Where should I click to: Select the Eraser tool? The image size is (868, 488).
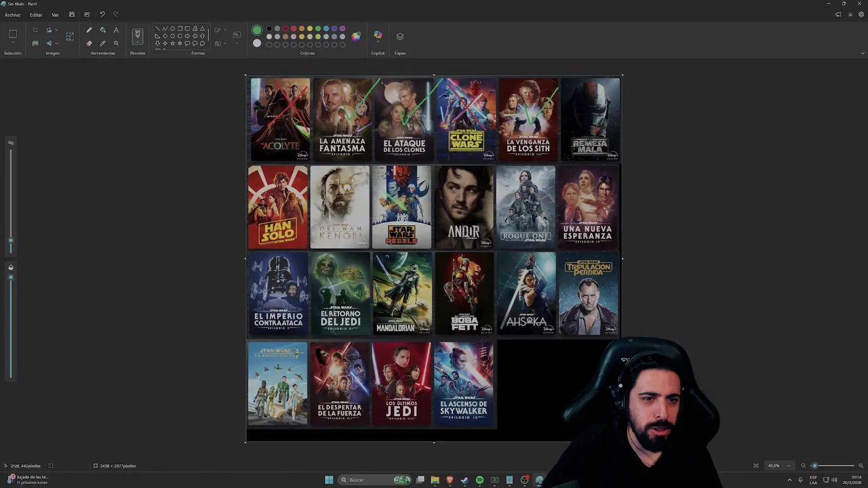[x=89, y=43]
